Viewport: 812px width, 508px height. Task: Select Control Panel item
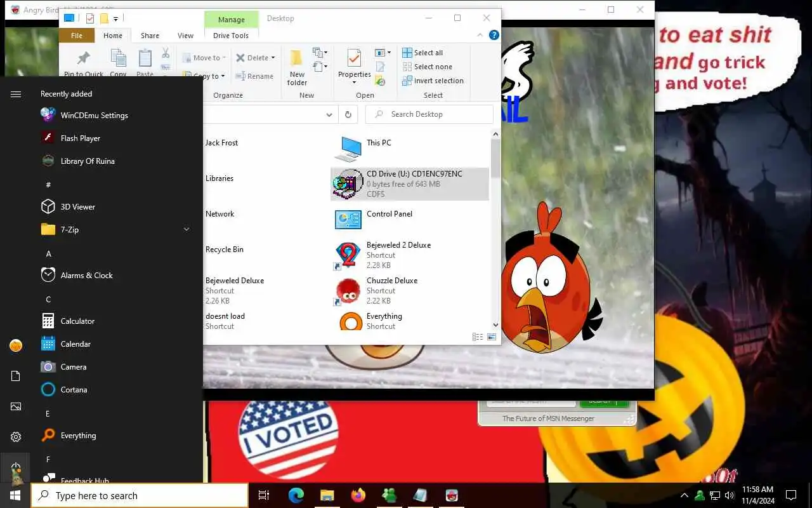(x=410, y=219)
